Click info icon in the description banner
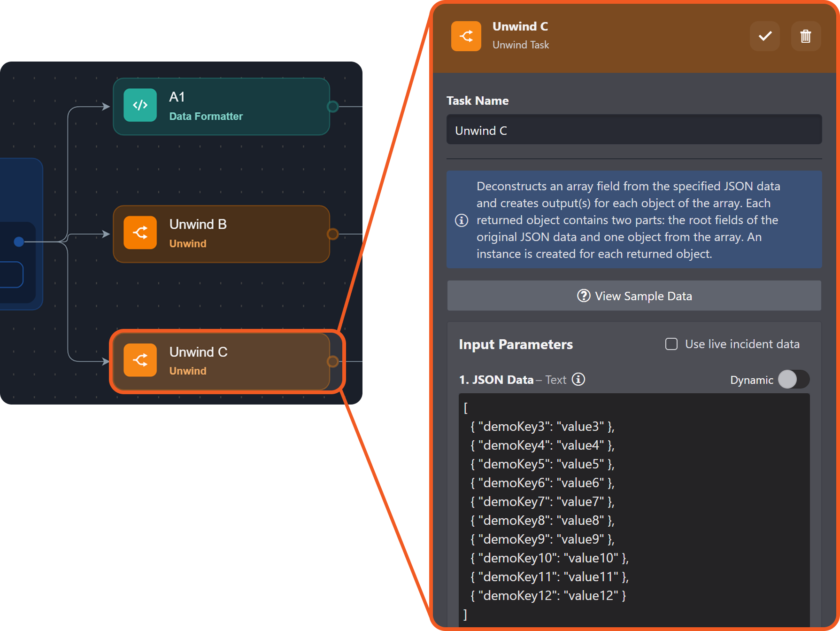 462,220
